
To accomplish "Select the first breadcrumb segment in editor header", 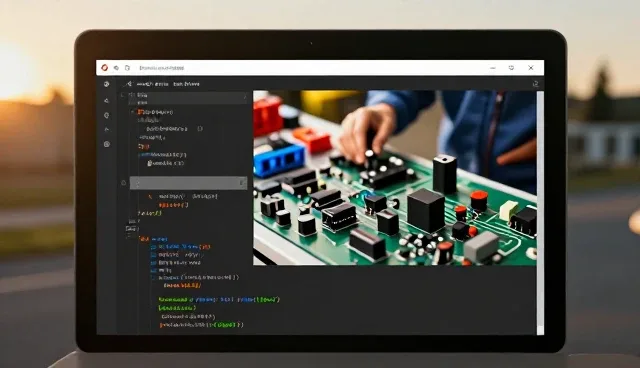I will click(x=152, y=84).
